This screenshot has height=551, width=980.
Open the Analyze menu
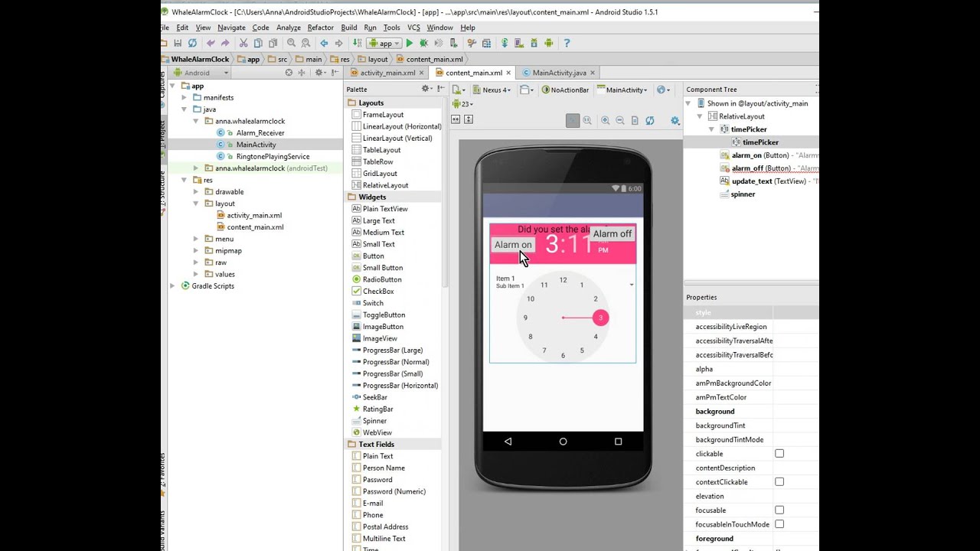289,28
